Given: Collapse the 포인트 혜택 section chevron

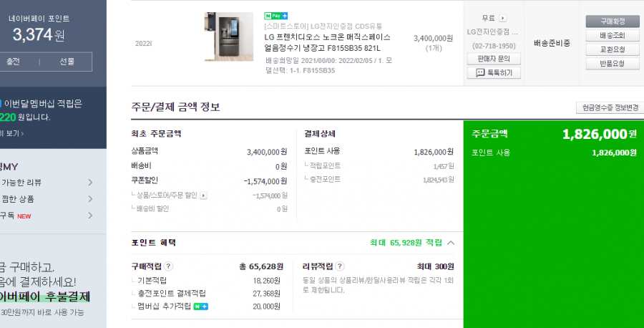Looking at the screenshot, I should tap(451, 243).
